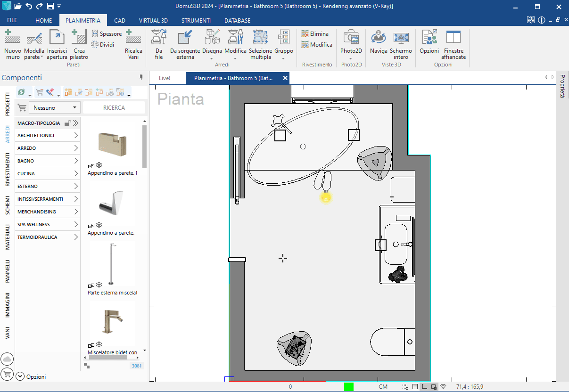Select the PROGETTI side tab
Viewport: 569px width, 392px height.
pyautogui.click(x=8, y=104)
